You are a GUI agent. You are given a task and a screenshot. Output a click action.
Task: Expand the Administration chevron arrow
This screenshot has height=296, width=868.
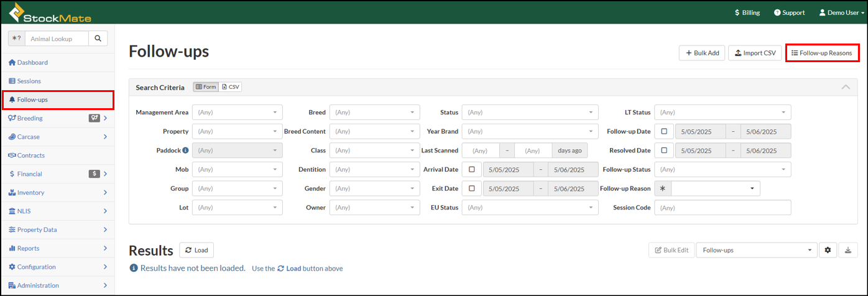click(106, 285)
